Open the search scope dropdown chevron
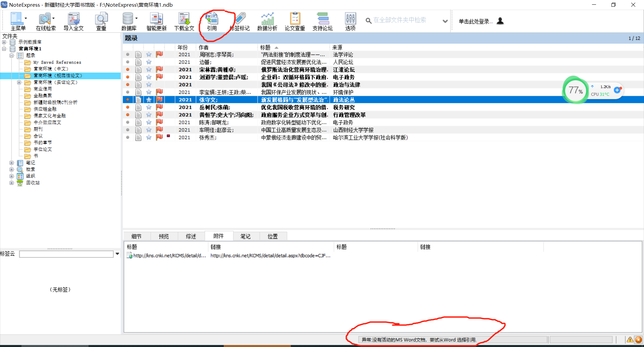This screenshot has height=347, width=644. 445,21
